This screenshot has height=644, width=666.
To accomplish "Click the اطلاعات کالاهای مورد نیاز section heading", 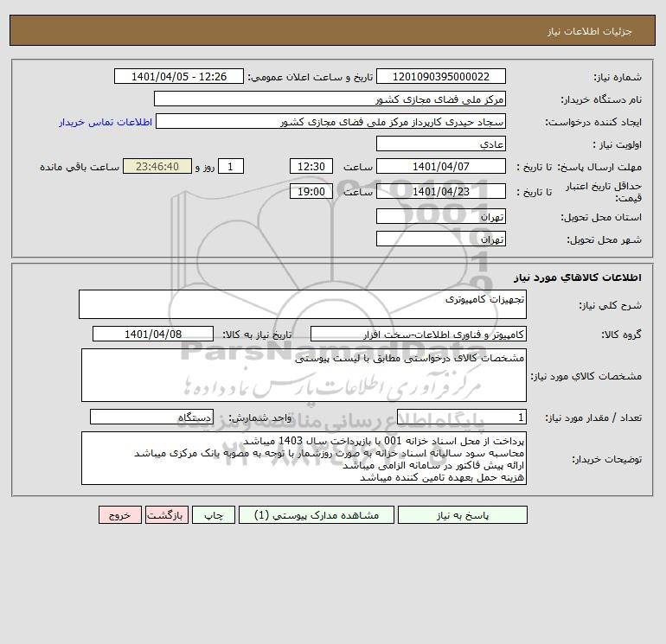I will 578,277.
